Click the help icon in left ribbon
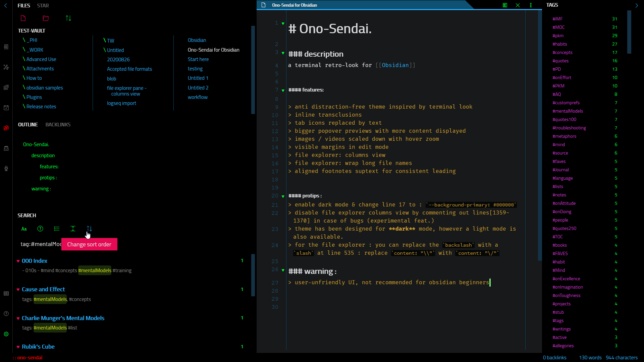The width and height of the screenshot is (644, 362). click(6, 313)
